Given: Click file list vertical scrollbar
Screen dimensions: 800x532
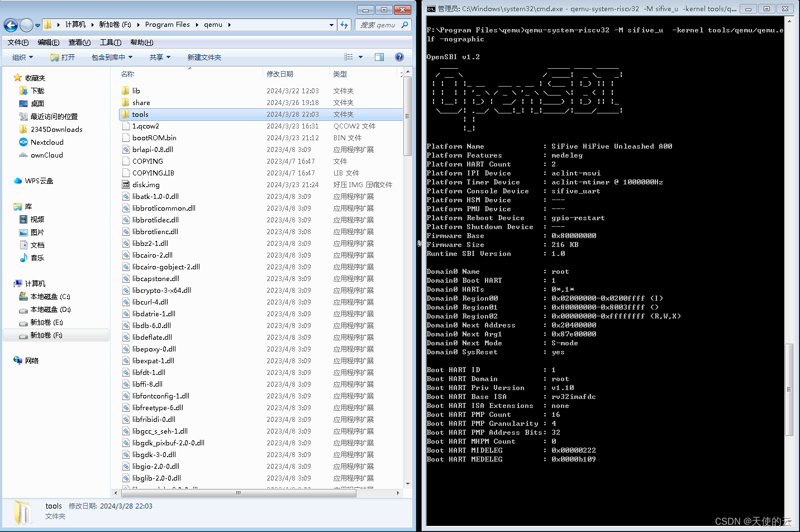Looking at the screenshot, I should (x=408, y=116).
